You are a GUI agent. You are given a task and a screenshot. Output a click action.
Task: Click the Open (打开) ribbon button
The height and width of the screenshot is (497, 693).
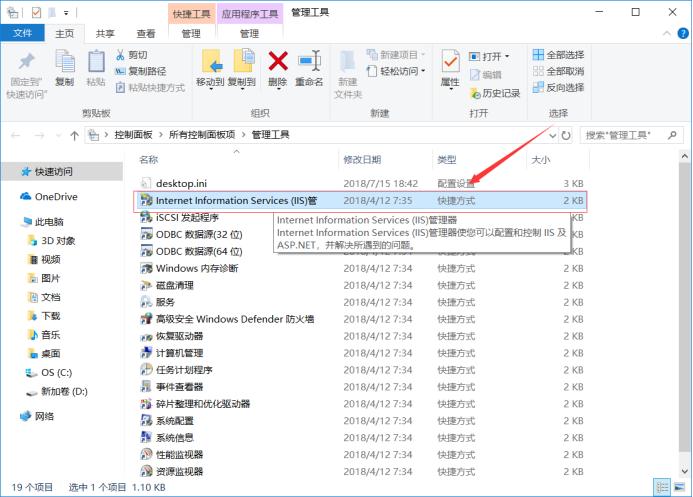(x=488, y=57)
